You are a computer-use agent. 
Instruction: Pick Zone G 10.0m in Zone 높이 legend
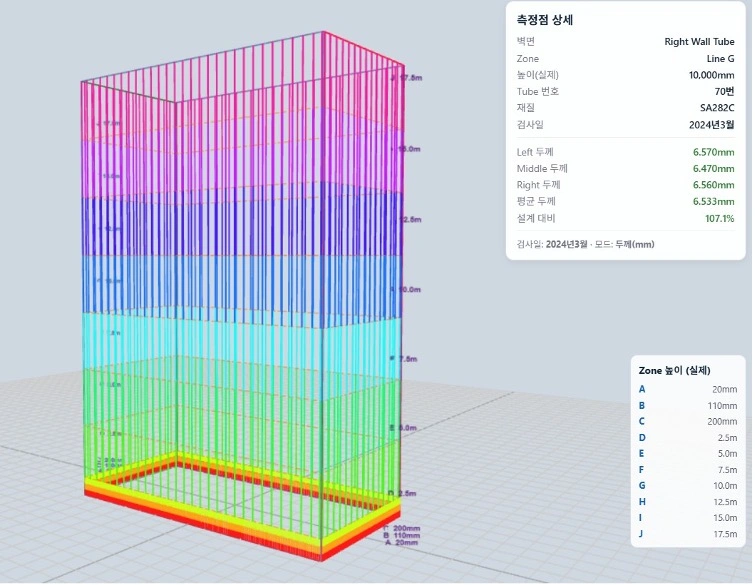688,486
